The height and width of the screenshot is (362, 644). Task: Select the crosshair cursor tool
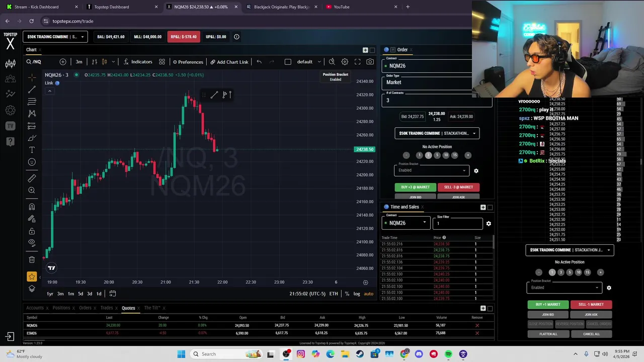pyautogui.click(x=32, y=77)
